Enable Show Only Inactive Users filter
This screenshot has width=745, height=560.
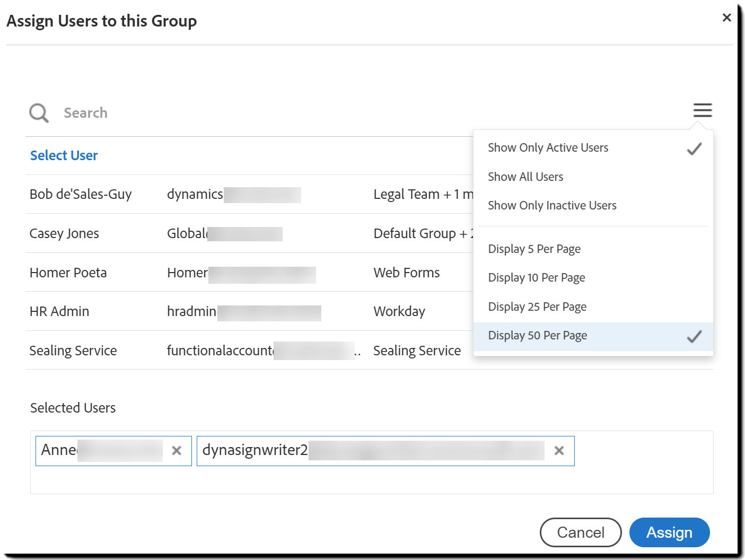click(x=551, y=205)
